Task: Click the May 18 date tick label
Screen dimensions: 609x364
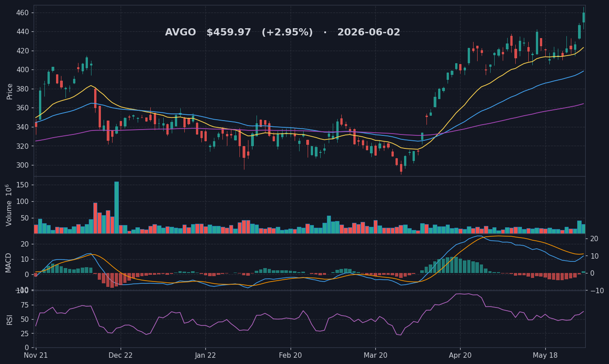Action: point(545,355)
